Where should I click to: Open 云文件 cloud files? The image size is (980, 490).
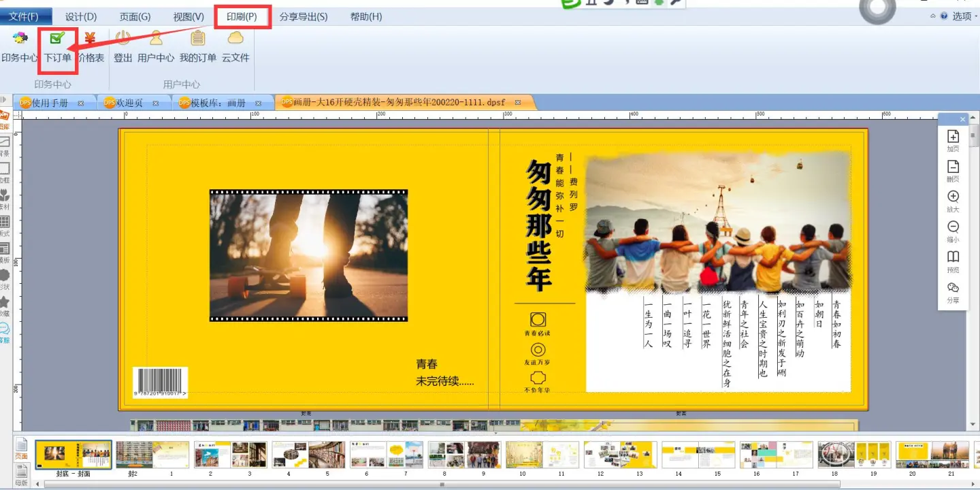pos(235,47)
